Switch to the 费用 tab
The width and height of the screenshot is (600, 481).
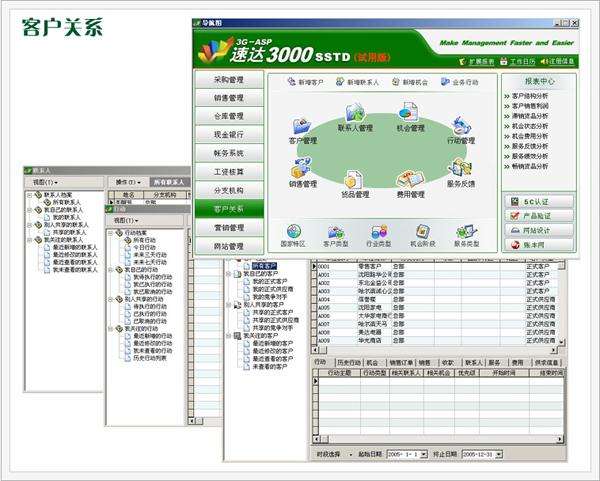pyautogui.click(x=517, y=362)
